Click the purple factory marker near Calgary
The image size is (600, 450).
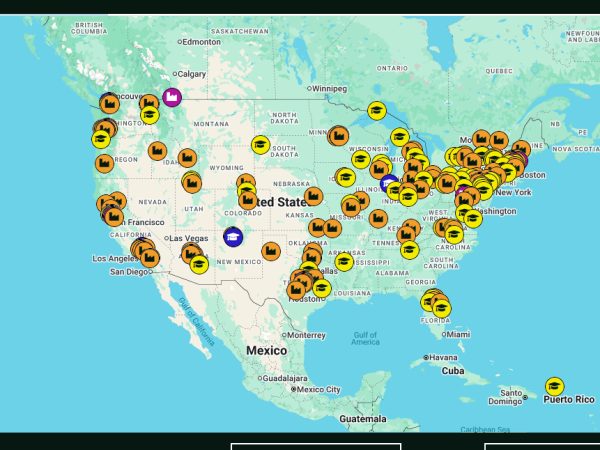coord(172,97)
